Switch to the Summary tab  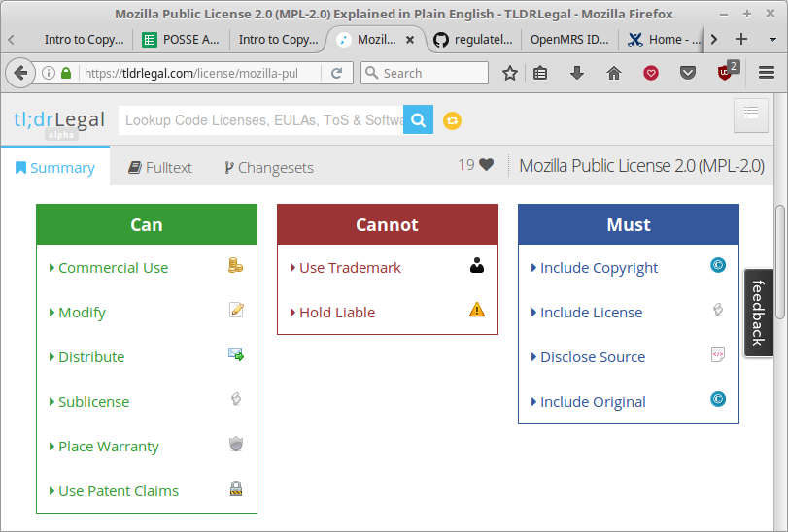[x=55, y=167]
